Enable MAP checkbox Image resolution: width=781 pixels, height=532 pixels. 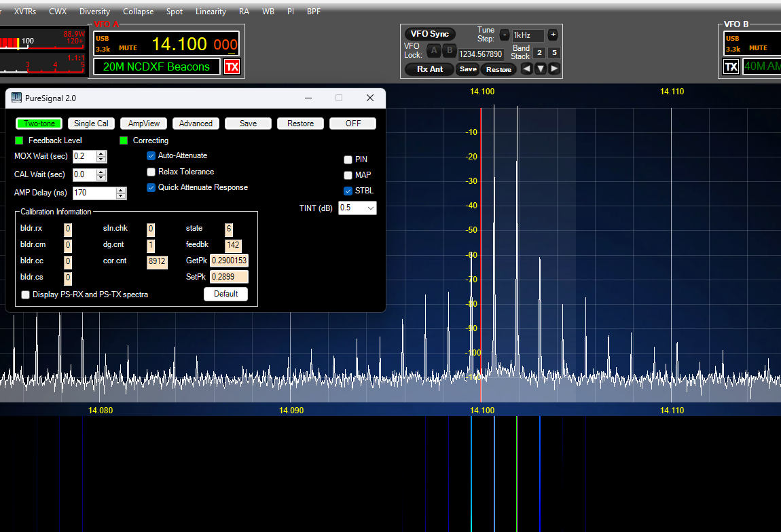(x=348, y=175)
